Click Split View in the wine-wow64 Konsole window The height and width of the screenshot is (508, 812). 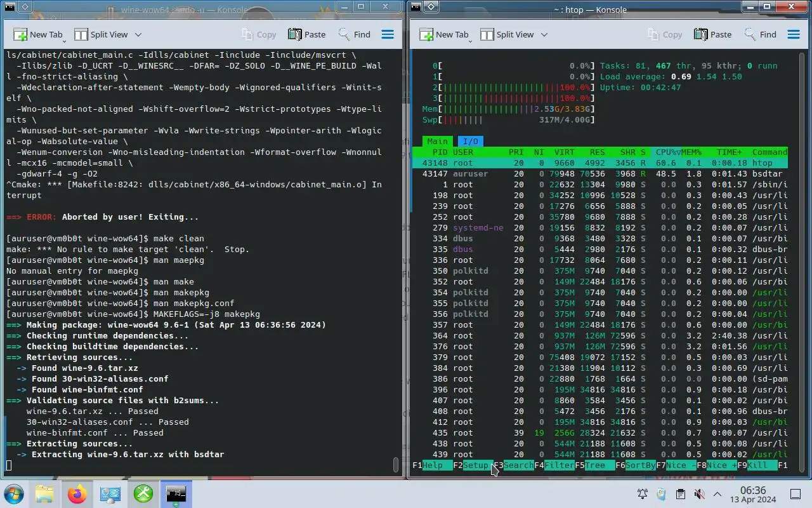coord(101,34)
